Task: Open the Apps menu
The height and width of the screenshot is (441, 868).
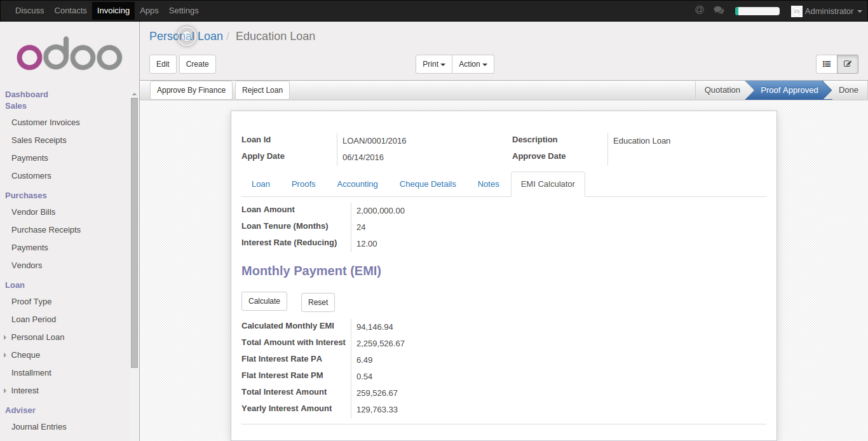Action: click(149, 11)
